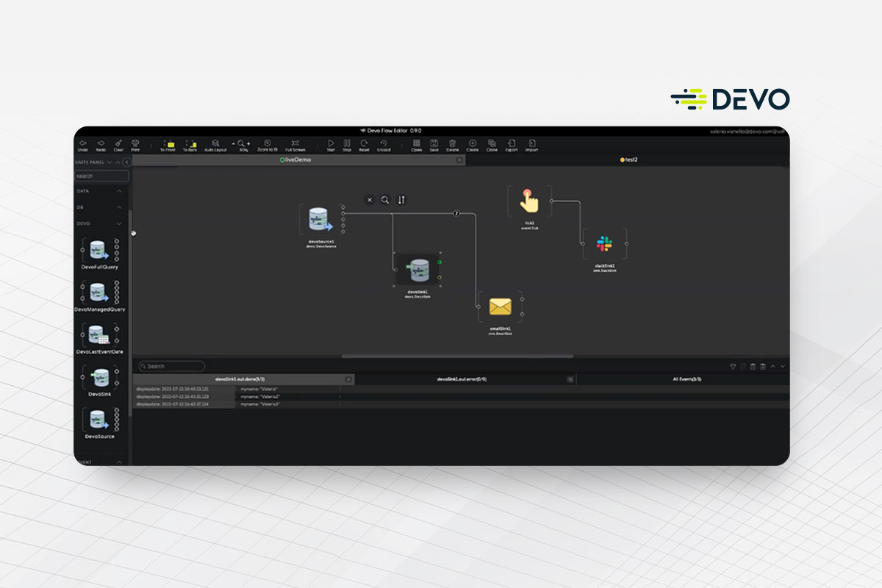Screen dimensions: 882x588
Task: Expand the DATA units section
Action: coord(119,191)
